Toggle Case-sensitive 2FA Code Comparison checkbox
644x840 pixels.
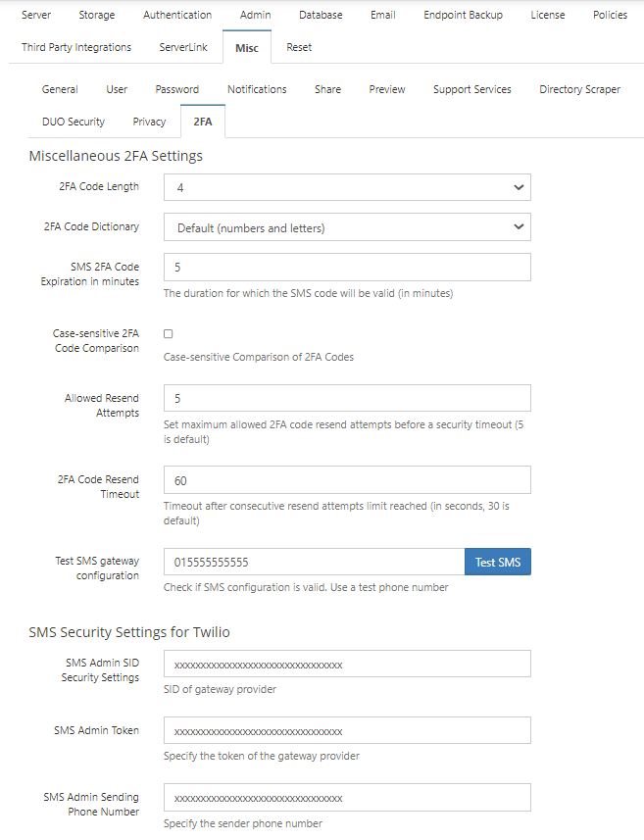pos(169,334)
